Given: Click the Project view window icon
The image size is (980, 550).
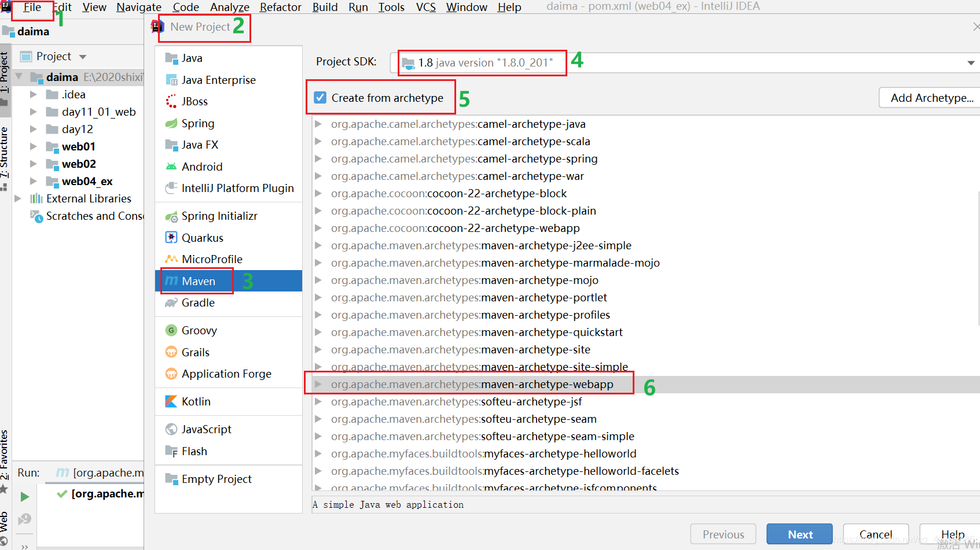Looking at the screenshot, I should tap(26, 57).
